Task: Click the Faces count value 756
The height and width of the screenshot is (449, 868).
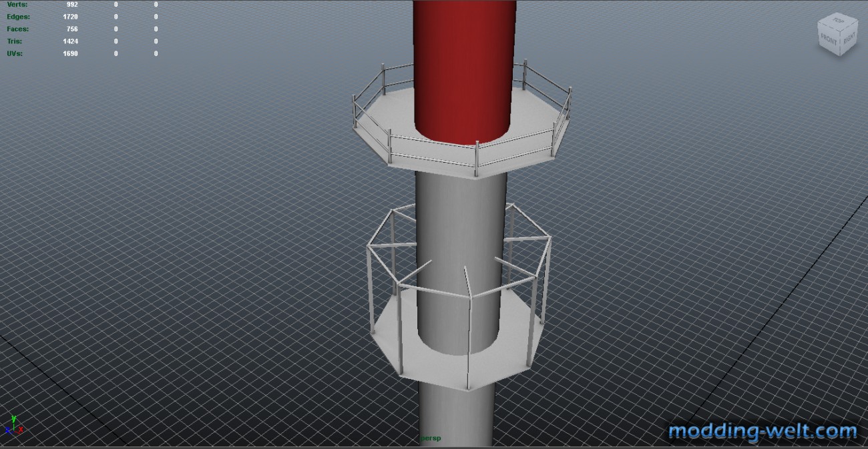Action: pos(71,29)
